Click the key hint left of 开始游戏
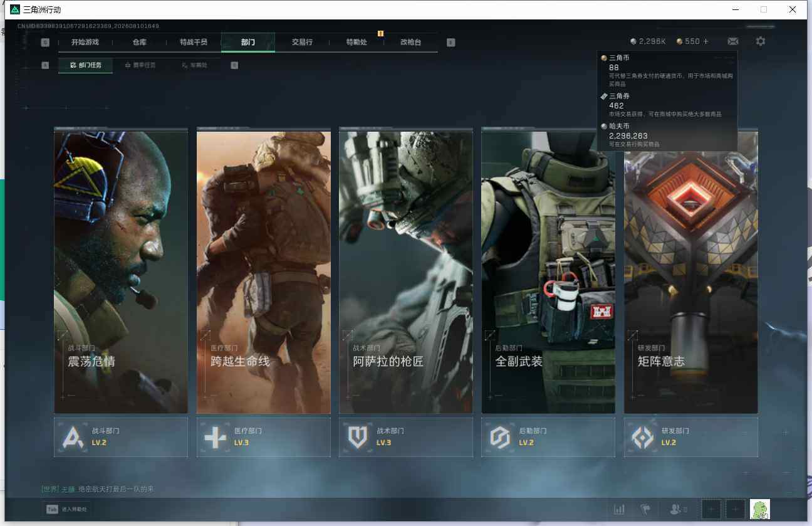This screenshot has height=526, width=812. [x=45, y=43]
